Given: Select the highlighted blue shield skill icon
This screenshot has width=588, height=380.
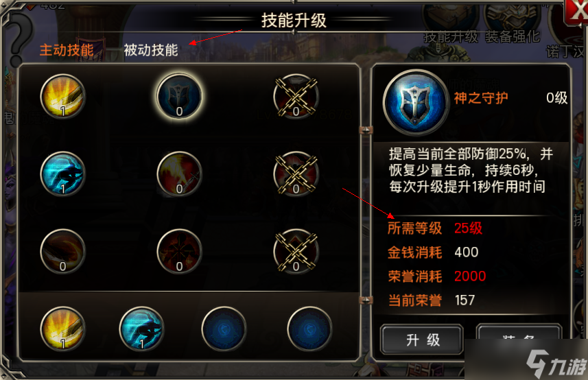Looking at the screenshot, I should (179, 96).
